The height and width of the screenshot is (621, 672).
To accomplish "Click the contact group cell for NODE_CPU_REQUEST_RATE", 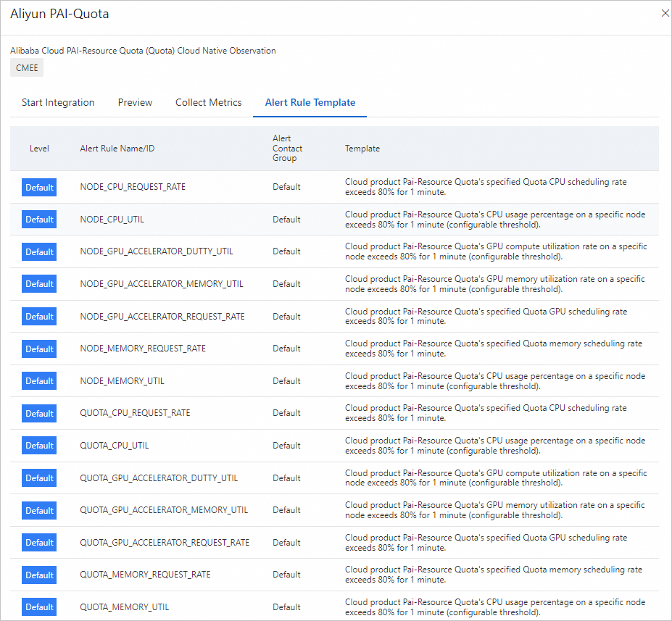I will pyautogui.click(x=286, y=187).
